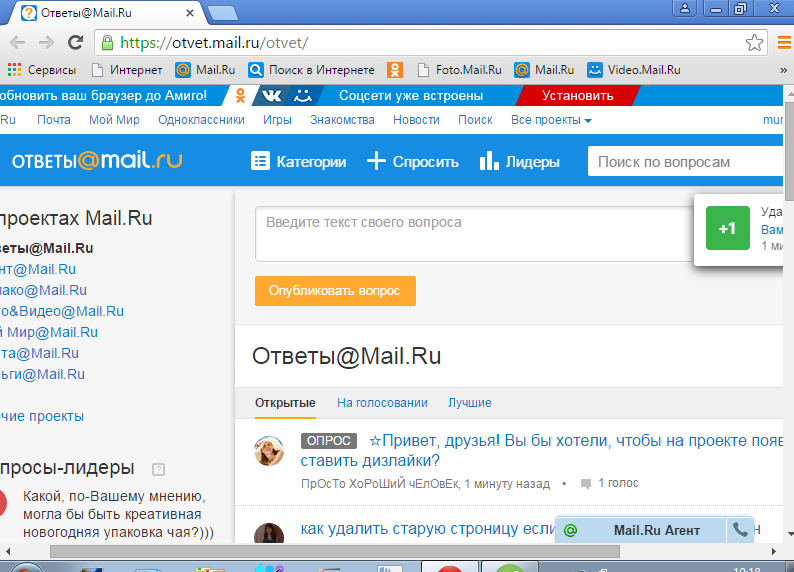Click the help question mark near вопросы-лидеры
The width and height of the screenshot is (794, 572).
pyautogui.click(x=158, y=469)
